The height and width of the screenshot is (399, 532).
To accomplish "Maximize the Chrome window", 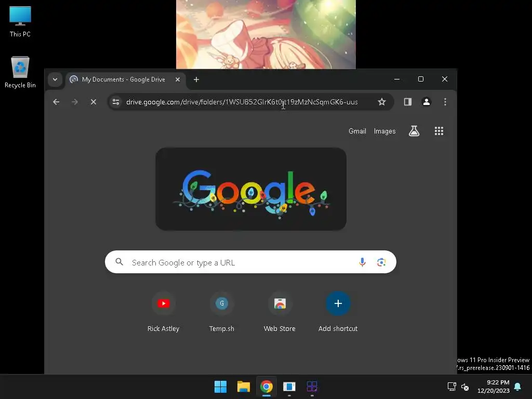I will coord(421,79).
